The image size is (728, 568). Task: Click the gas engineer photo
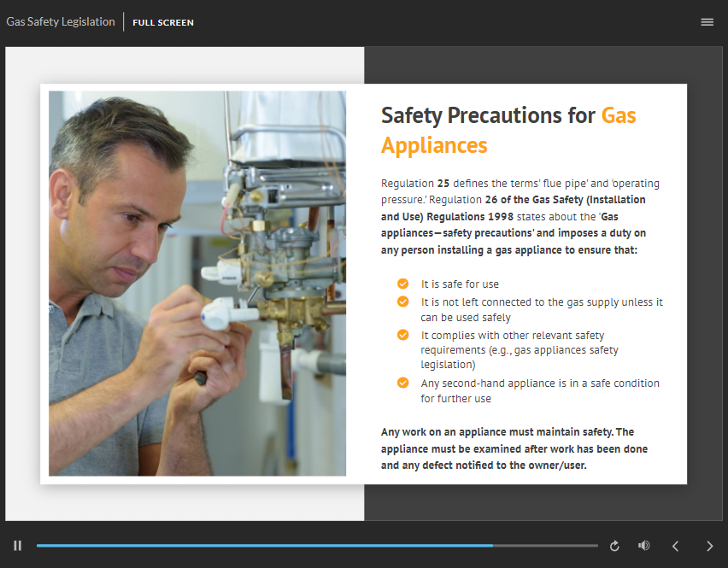pyautogui.click(x=197, y=283)
